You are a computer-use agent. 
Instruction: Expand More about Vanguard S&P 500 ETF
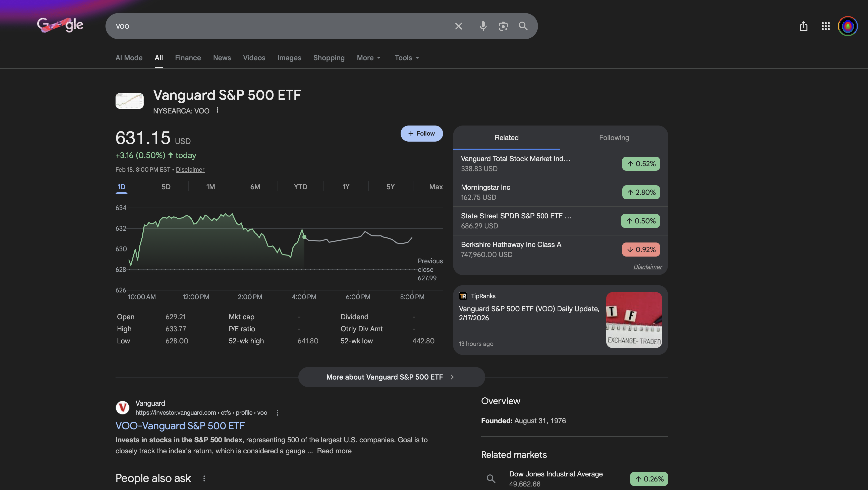391,377
